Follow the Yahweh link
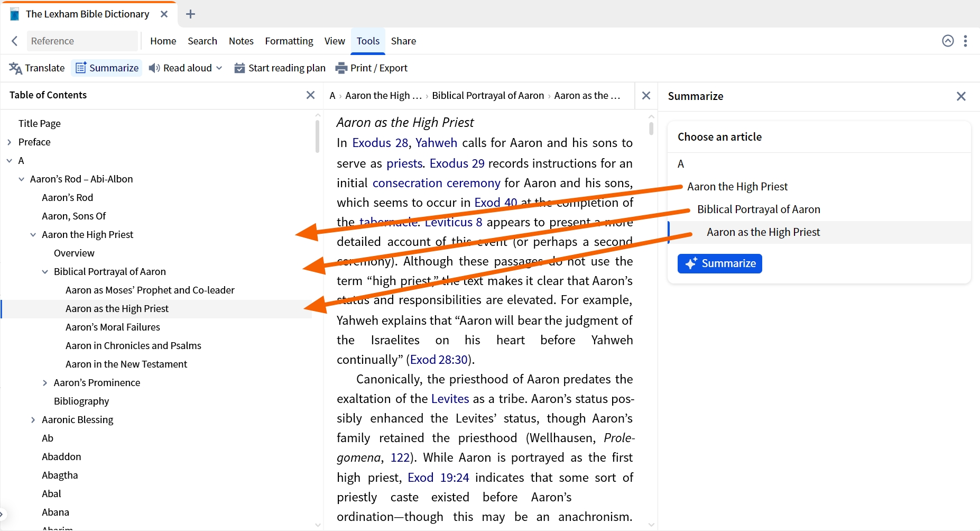The image size is (980, 531). tap(436, 143)
